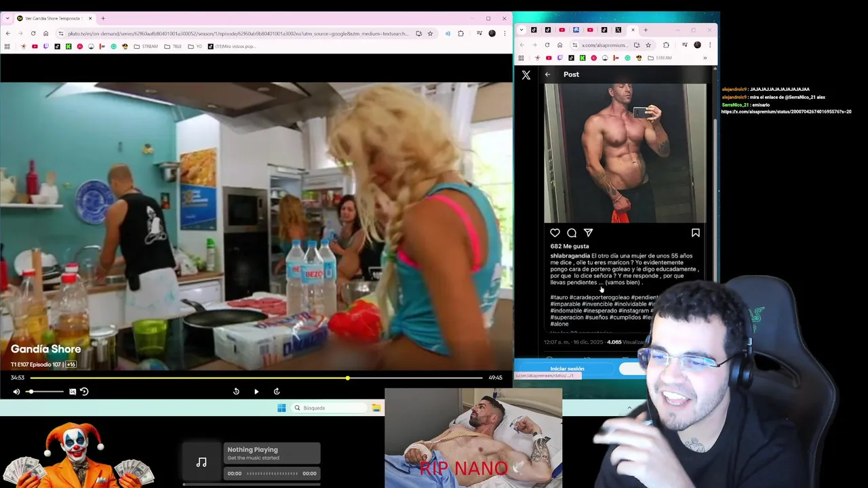Switch to the inactive X tab
The image size is (868, 488).
point(618,30)
